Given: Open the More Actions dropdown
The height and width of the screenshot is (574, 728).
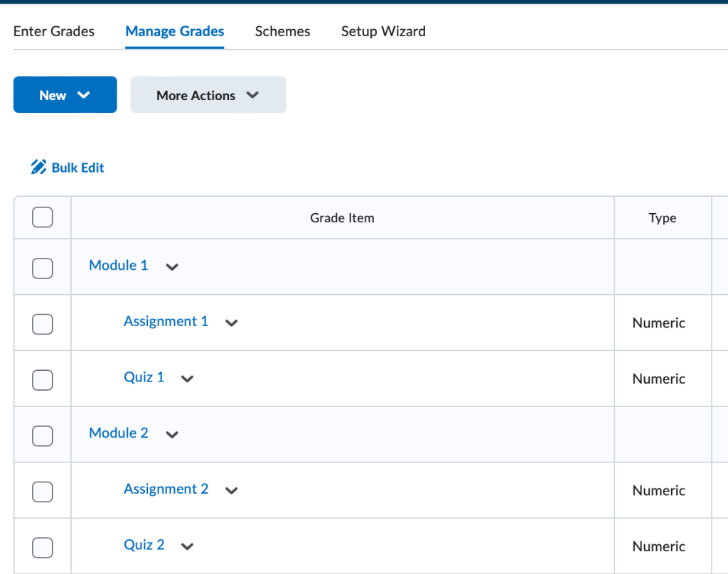Looking at the screenshot, I should [x=208, y=94].
